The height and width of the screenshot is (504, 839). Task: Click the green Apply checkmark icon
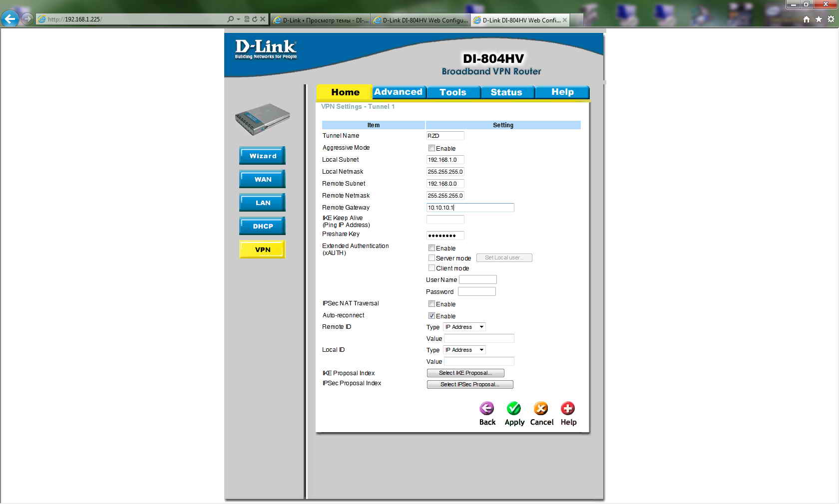tap(513, 409)
